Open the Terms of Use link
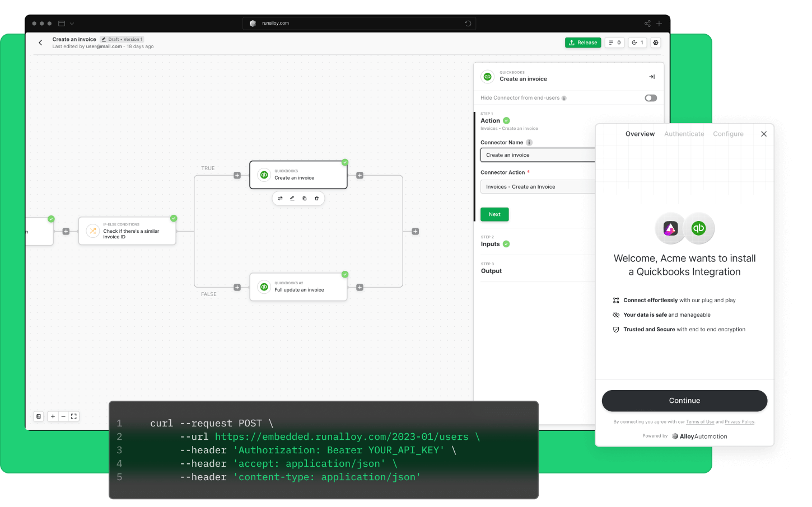The height and width of the screenshot is (507, 812). tap(700, 422)
